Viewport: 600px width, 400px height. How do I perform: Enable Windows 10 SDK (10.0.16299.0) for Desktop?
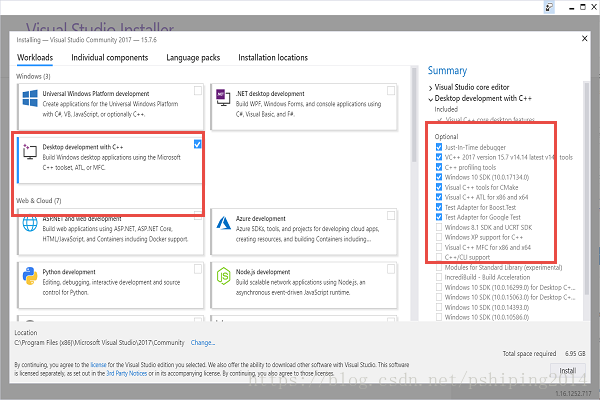[439, 287]
